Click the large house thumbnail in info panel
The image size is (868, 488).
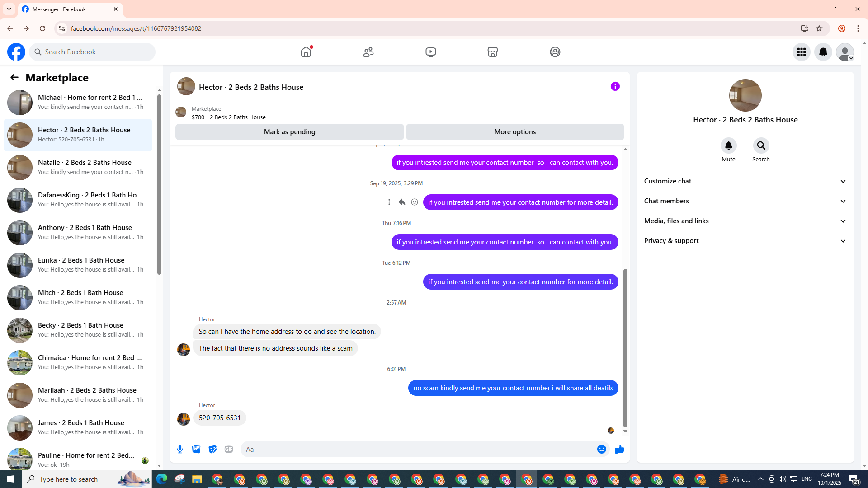745,95
